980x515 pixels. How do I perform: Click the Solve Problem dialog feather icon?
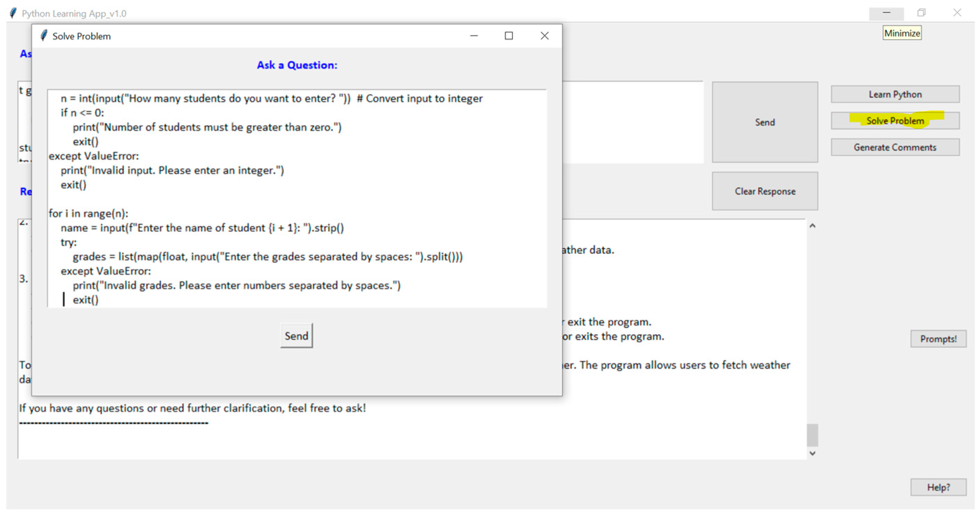44,36
